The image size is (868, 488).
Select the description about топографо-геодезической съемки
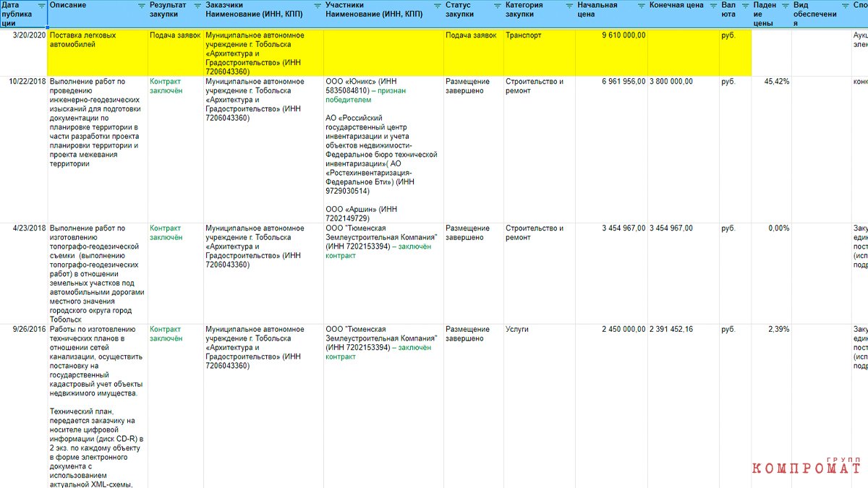pos(97,273)
